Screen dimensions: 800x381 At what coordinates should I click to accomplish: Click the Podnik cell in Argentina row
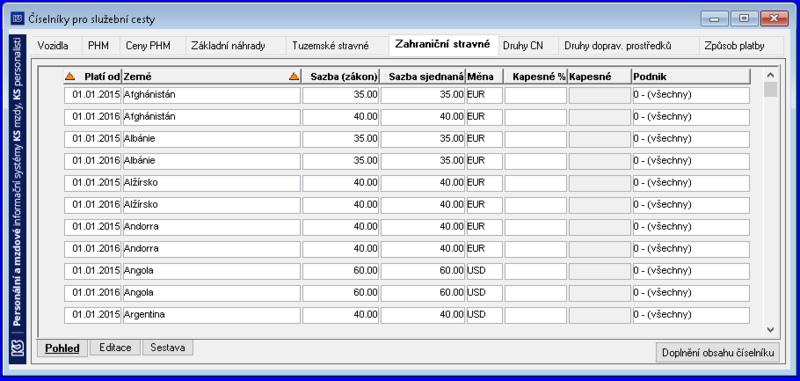pos(691,315)
